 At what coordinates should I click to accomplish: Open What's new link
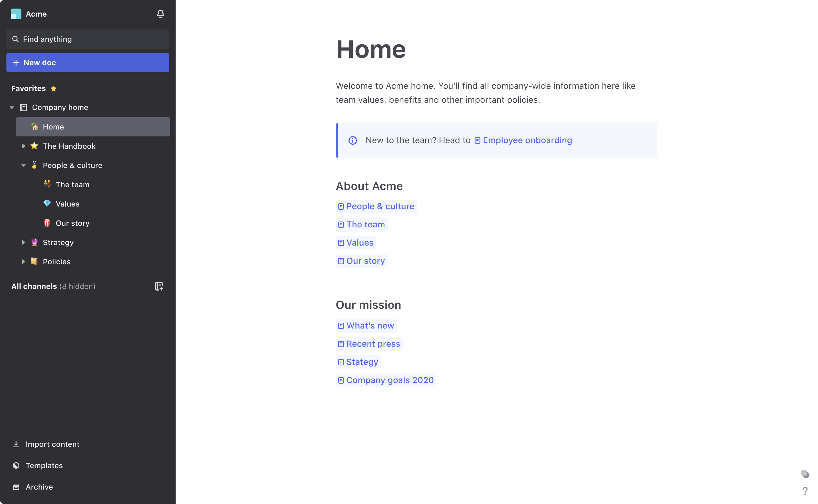coord(366,326)
